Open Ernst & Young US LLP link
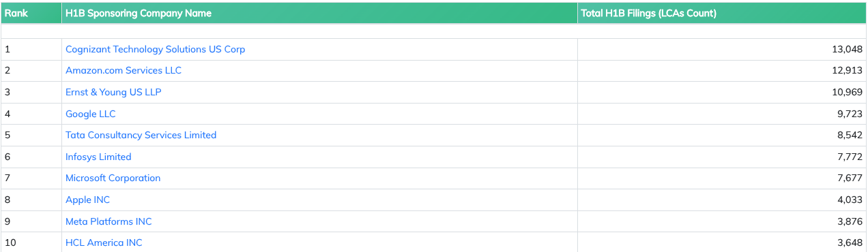 [113, 92]
